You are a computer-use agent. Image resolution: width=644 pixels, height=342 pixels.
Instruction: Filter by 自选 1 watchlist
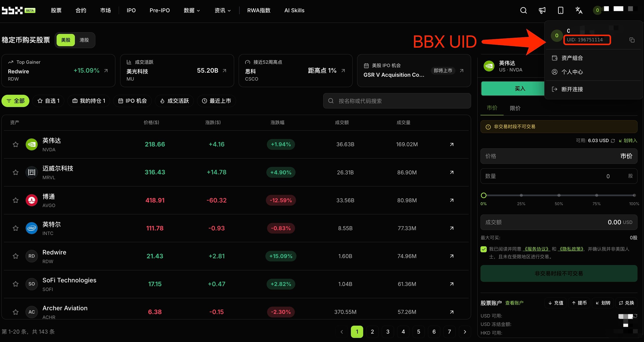point(48,101)
